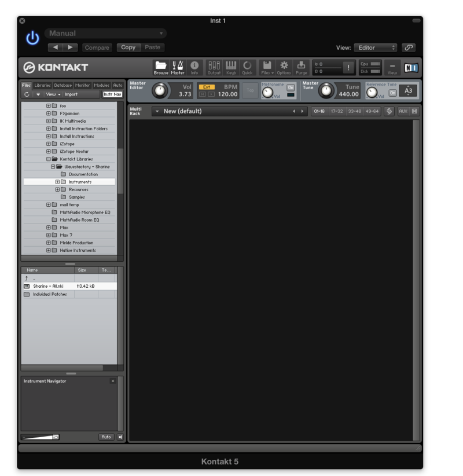Open the Individual Patches folder row
463x476 pixels.
pyautogui.click(x=70, y=294)
